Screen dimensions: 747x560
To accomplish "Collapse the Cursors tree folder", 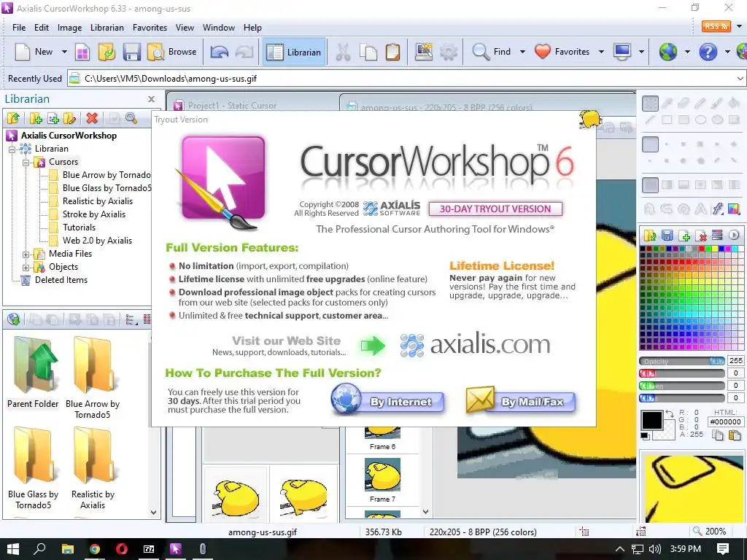I will [x=26, y=163].
